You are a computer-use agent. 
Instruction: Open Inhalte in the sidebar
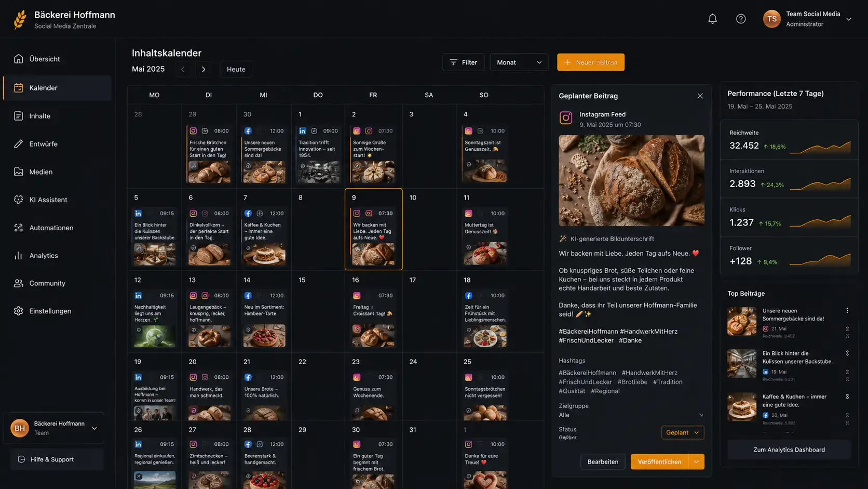click(x=57, y=116)
